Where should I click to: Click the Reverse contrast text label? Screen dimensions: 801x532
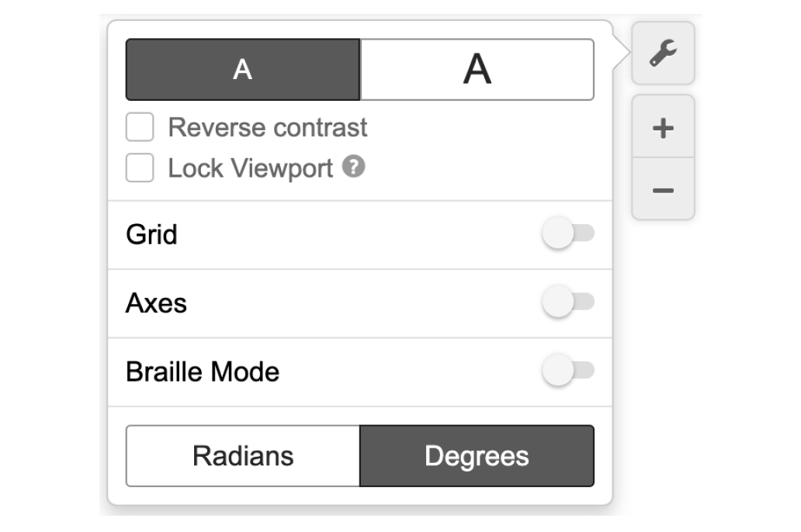[267, 126]
